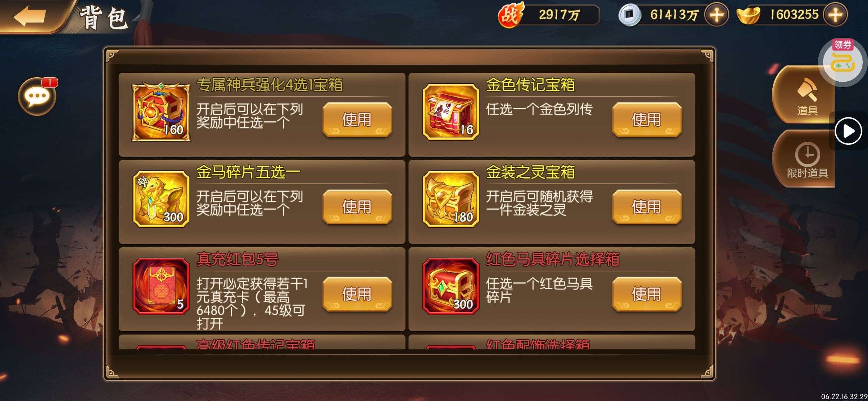Use the 专属神兵强化4选1宝箱
Viewport: 868px width, 401px height.
[x=357, y=120]
